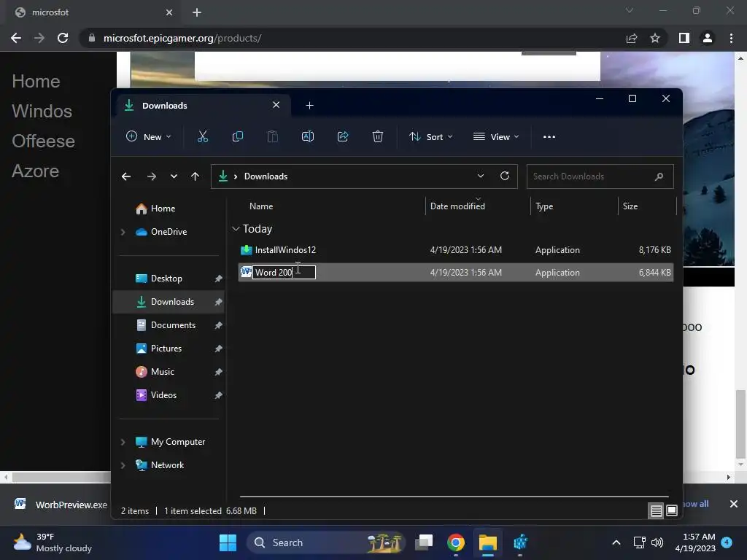Open the Sort dropdown menu
The width and height of the screenshot is (747, 560).
430,136
